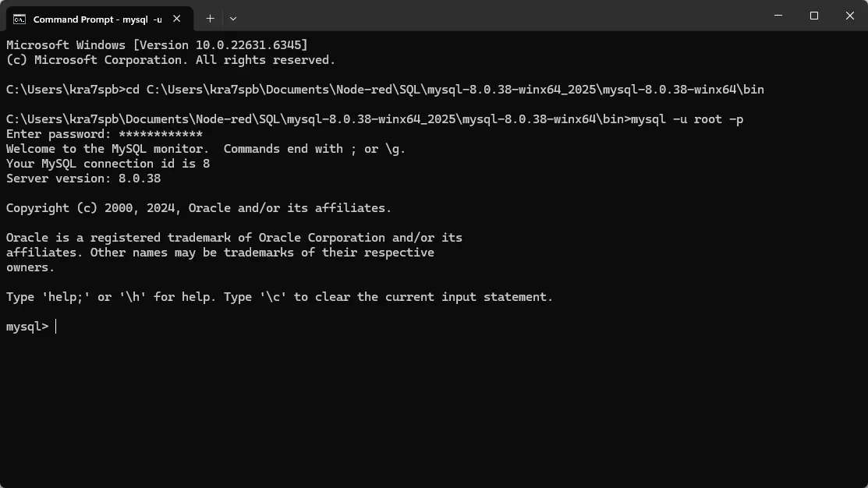The height and width of the screenshot is (488, 868).
Task: Click the MySQL connection id line
Action: point(108,164)
